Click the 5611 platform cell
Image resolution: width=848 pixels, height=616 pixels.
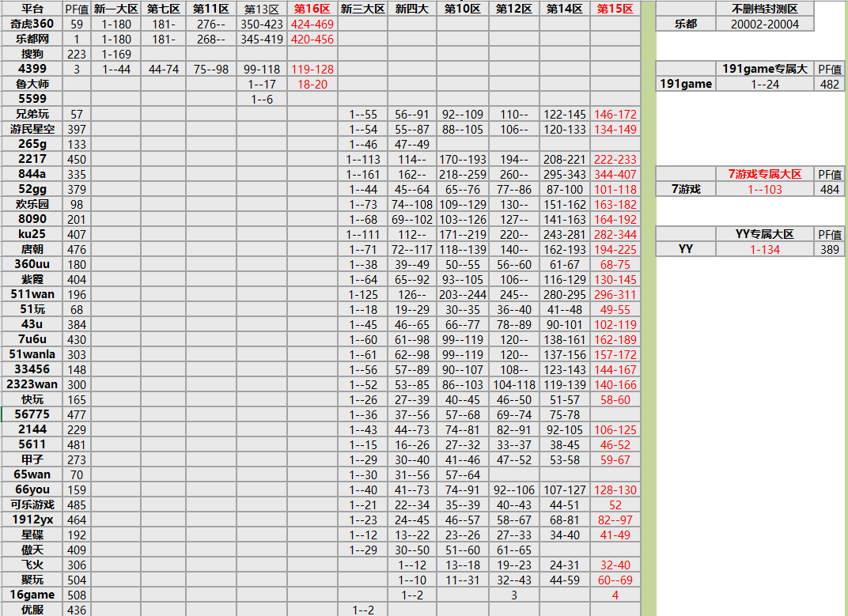tap(32, 444)
